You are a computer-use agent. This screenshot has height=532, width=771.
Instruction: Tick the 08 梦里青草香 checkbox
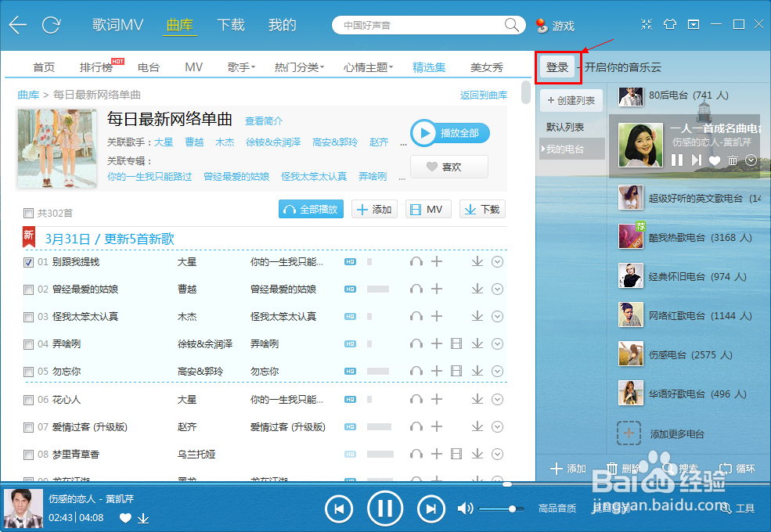click(28, 455)
